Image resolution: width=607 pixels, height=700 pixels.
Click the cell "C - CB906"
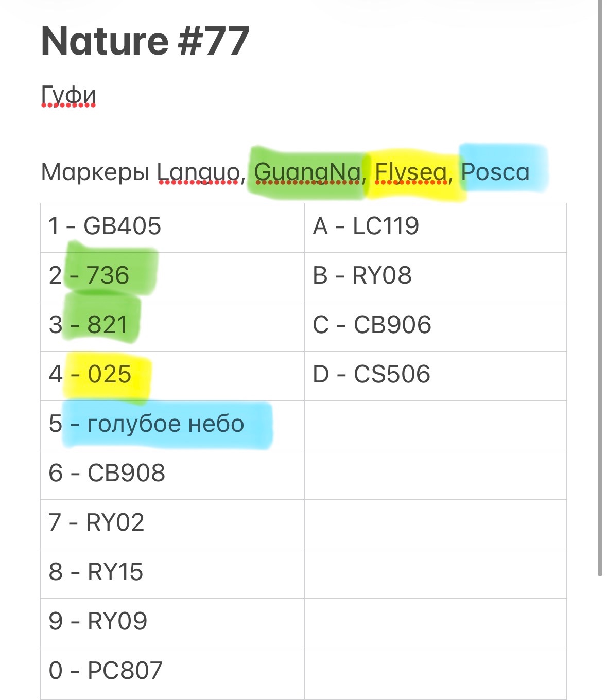click(436, 326)
